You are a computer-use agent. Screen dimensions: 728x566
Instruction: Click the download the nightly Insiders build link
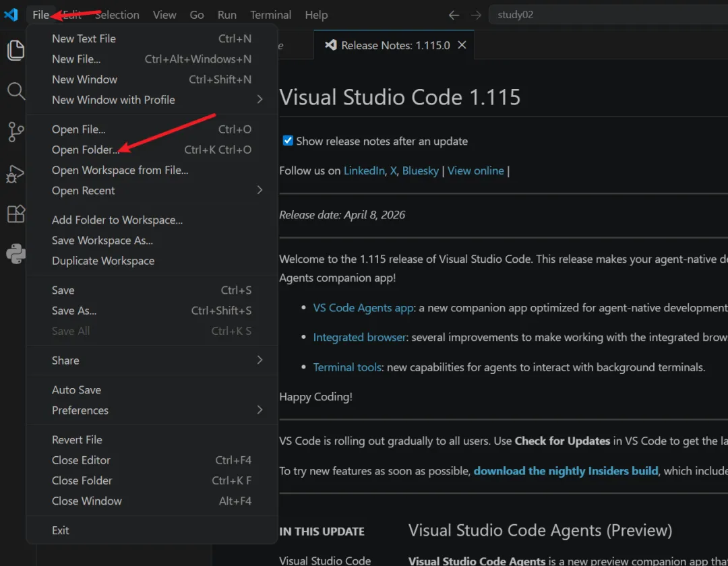(x=566, y=471)
